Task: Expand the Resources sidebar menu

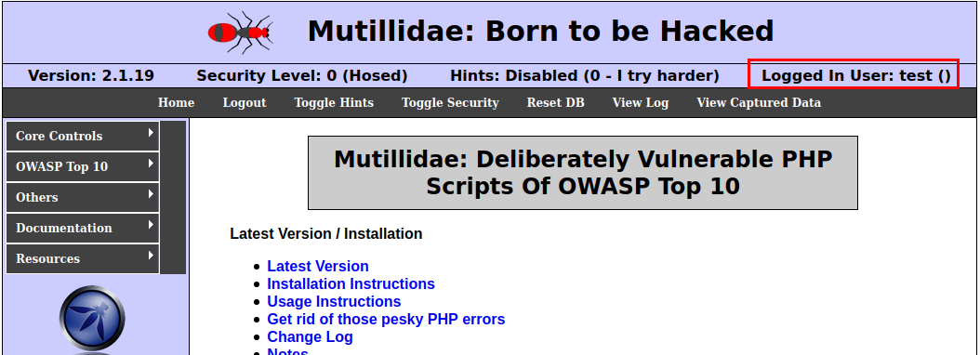Action: coord(83,258)
